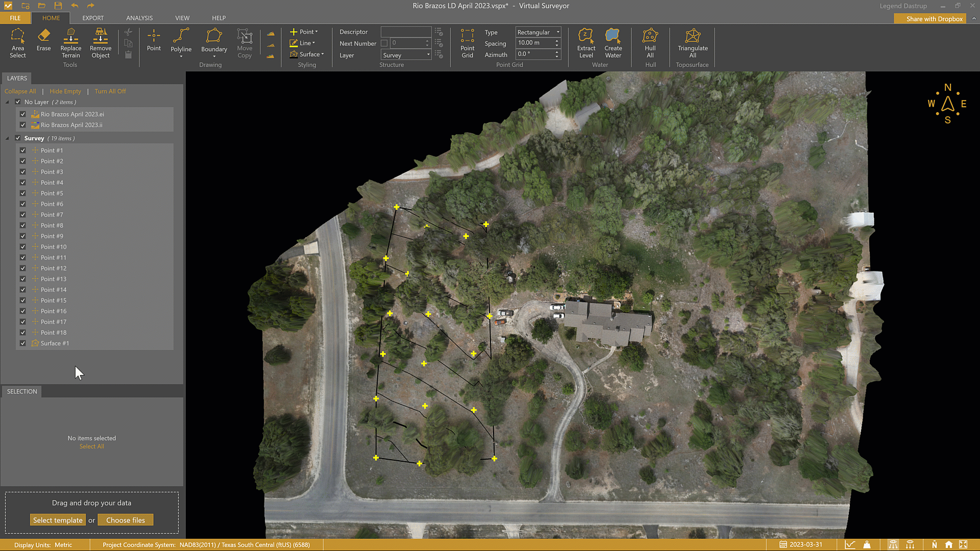Open the Layer Survey dropdown

tap(406, 55)
